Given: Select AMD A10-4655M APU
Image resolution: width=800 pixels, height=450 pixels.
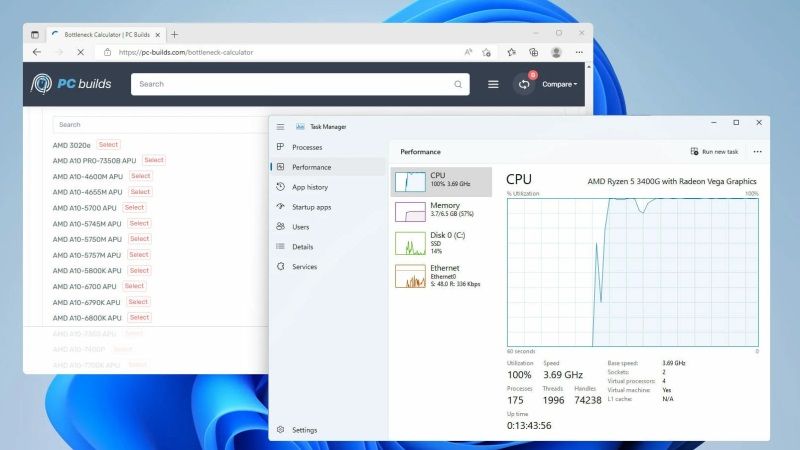Looking at the screenshot, I should [140, 192].
